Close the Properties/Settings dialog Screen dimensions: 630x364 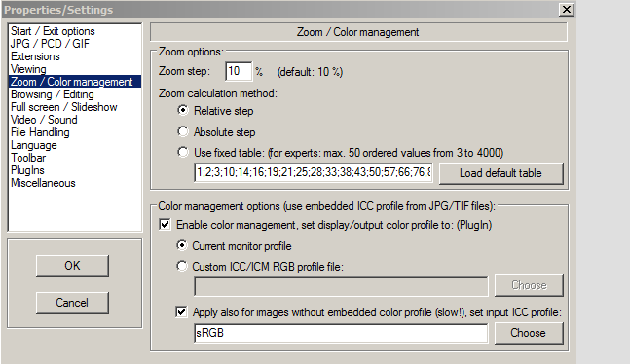[x=566, y=9]
